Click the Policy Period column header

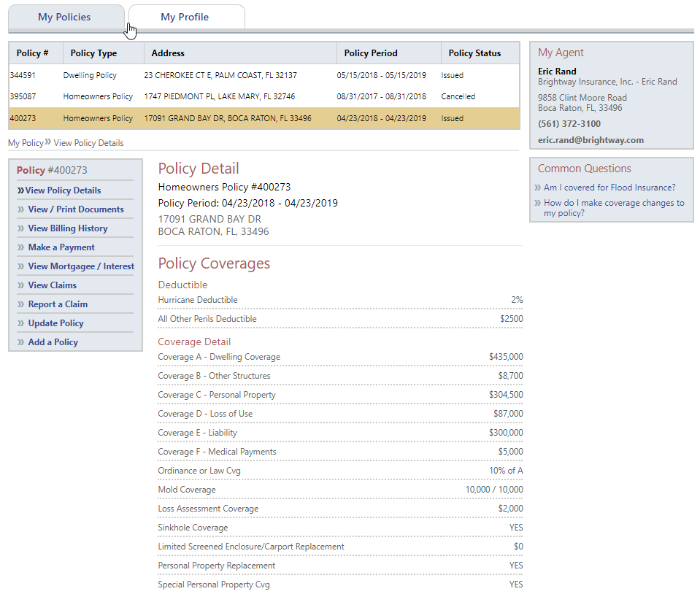pos(371,53)
